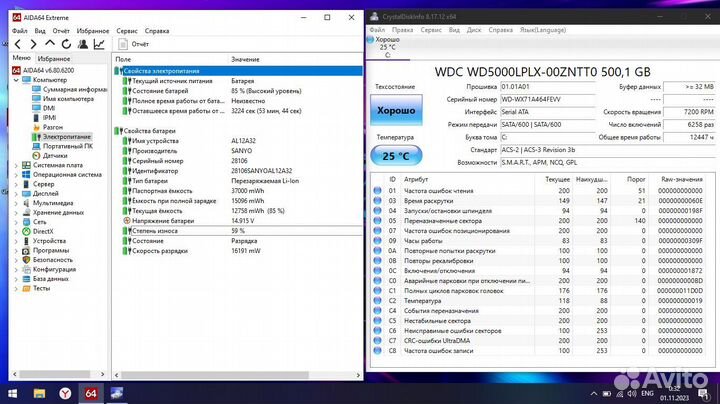Viewport: 720px width, 404px height.
Task: Select the Степень износа row
Action: 238,231
